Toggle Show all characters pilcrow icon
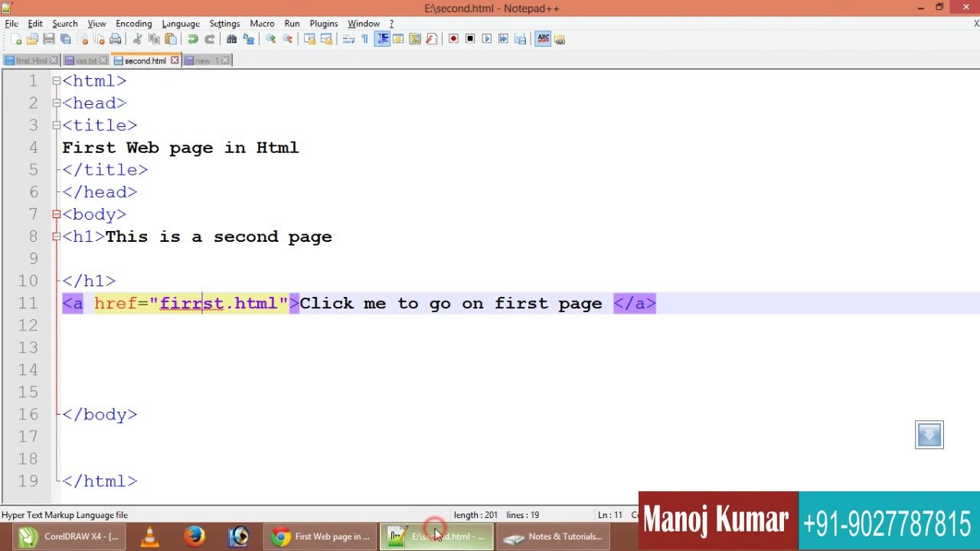 (x=365, y=39)
